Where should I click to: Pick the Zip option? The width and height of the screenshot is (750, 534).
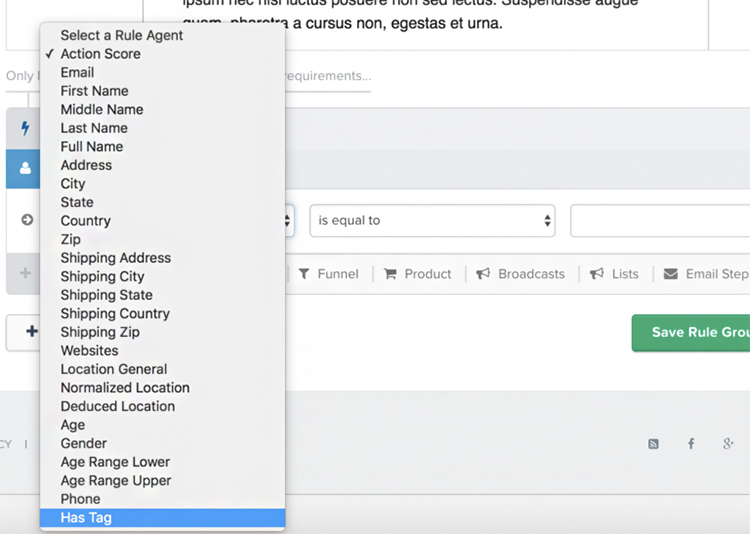pos(163,239)
